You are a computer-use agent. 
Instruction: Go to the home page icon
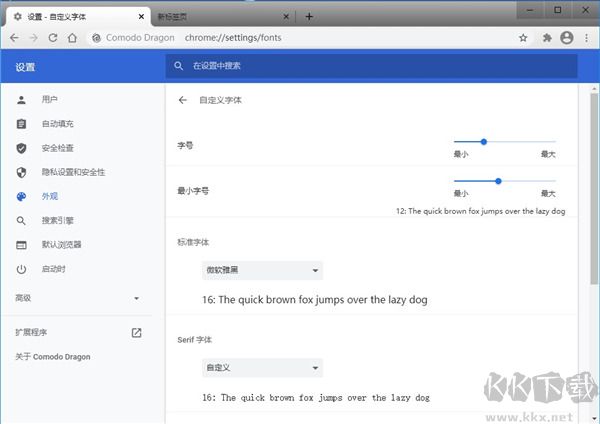click(72, 38)
